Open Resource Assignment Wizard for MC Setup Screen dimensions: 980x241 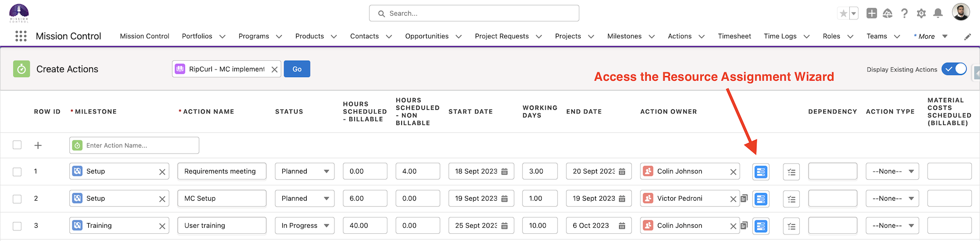coord(761,199)
